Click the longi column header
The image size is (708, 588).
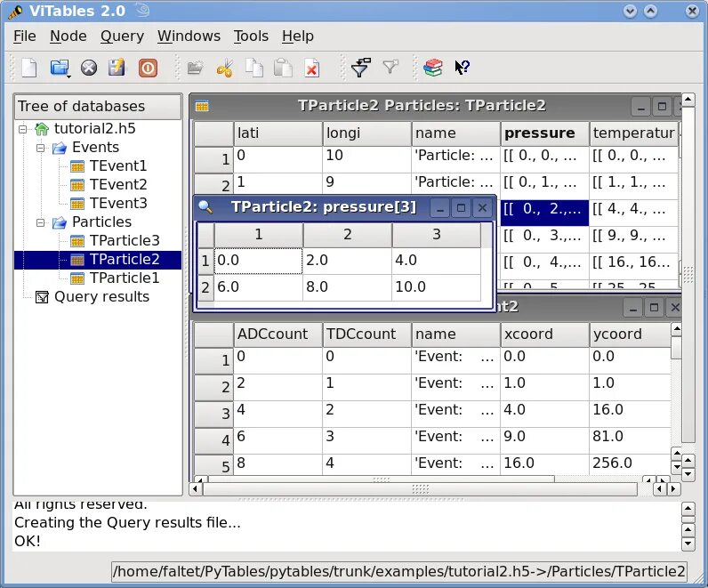(x=366, y=133)
